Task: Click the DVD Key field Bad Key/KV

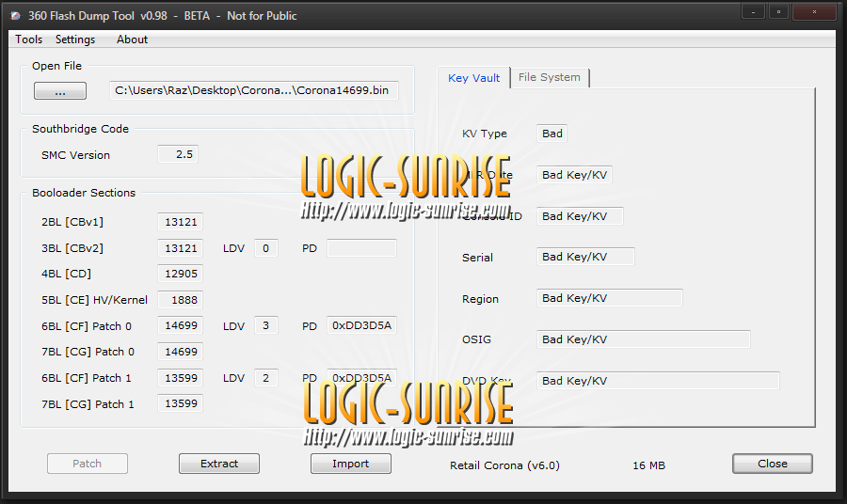Action: point(658,381)
